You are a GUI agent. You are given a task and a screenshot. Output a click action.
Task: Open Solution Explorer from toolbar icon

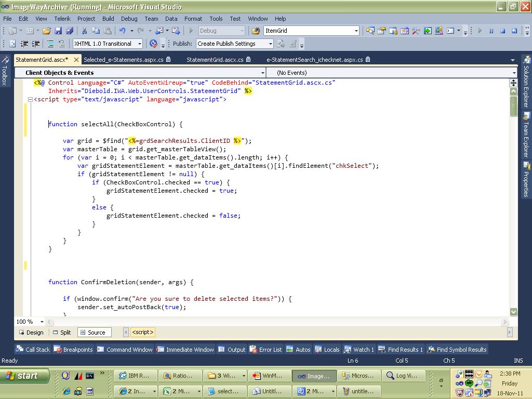click(370, 31)
